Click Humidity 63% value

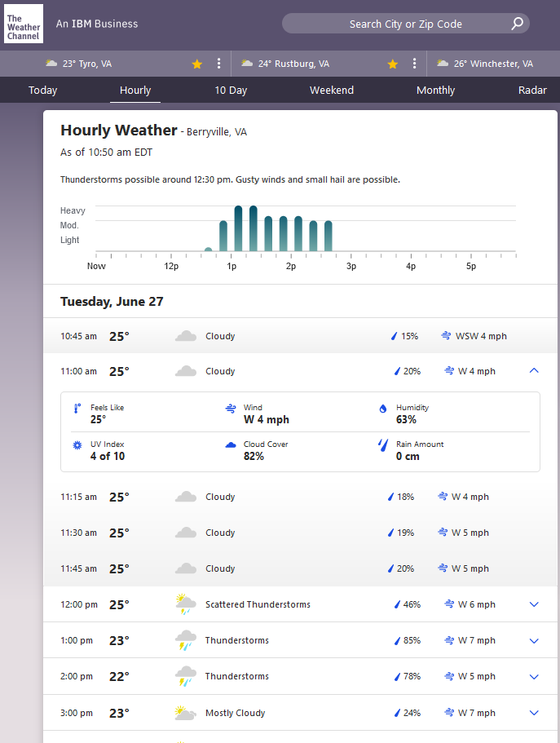click(406, 419)
